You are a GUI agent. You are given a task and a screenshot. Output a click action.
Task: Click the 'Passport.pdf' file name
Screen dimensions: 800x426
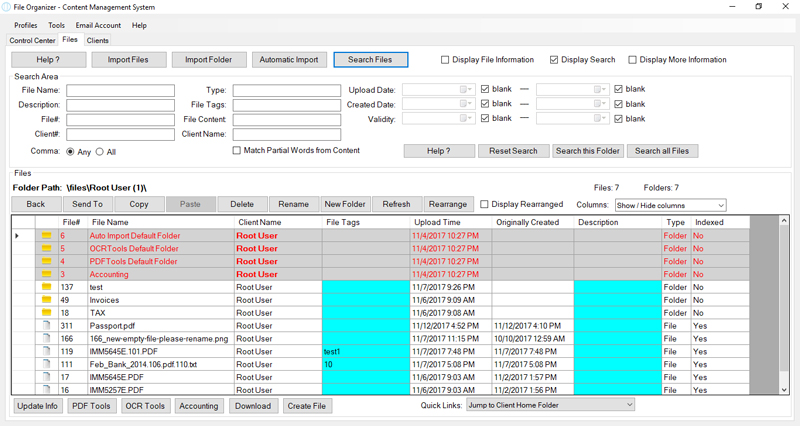[112, 325]
